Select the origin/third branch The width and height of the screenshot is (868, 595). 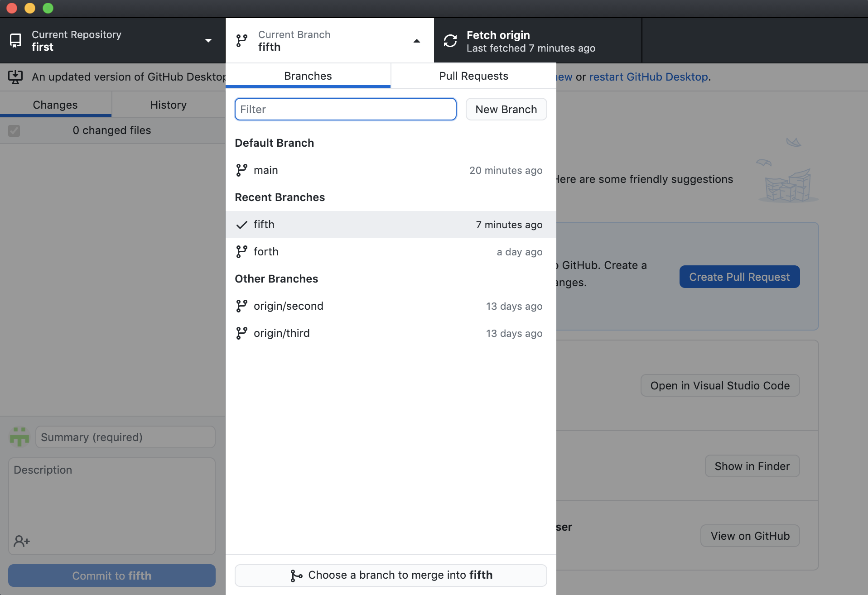coord(391,333)
